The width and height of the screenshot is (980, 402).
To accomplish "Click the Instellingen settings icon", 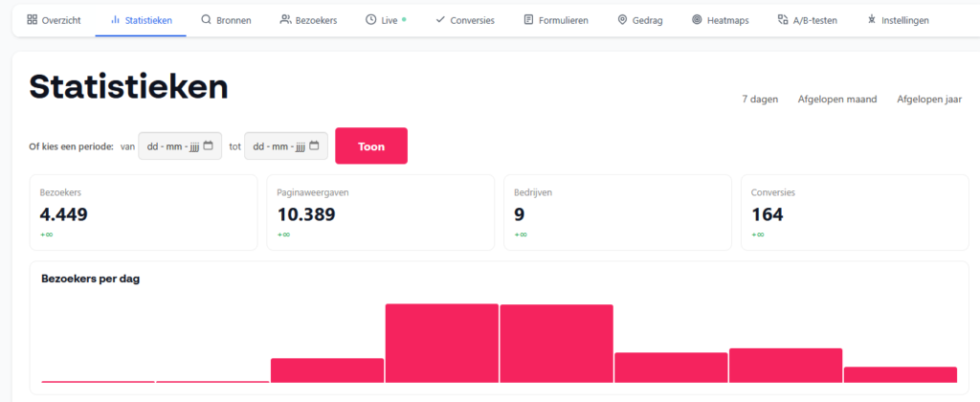I will (872, 20).
